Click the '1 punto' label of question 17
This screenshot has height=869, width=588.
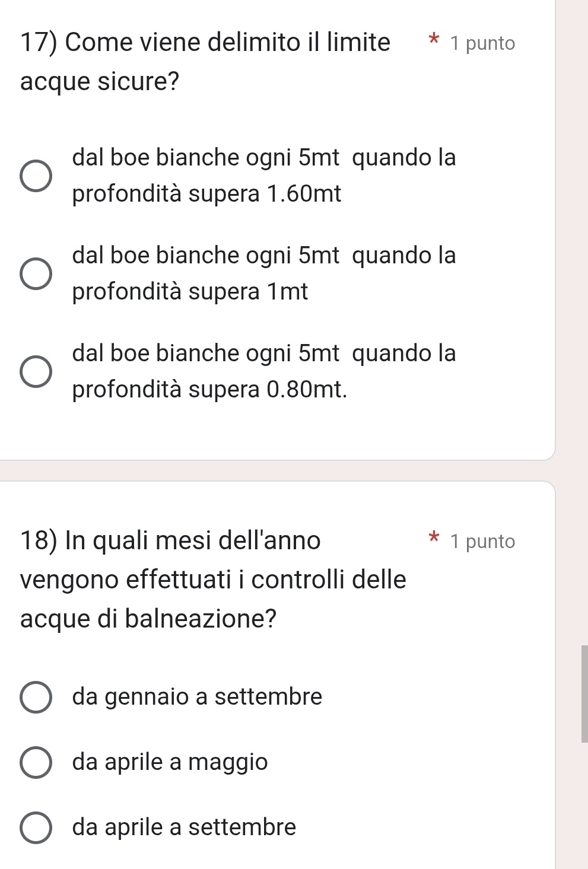[x=482, y=43]
